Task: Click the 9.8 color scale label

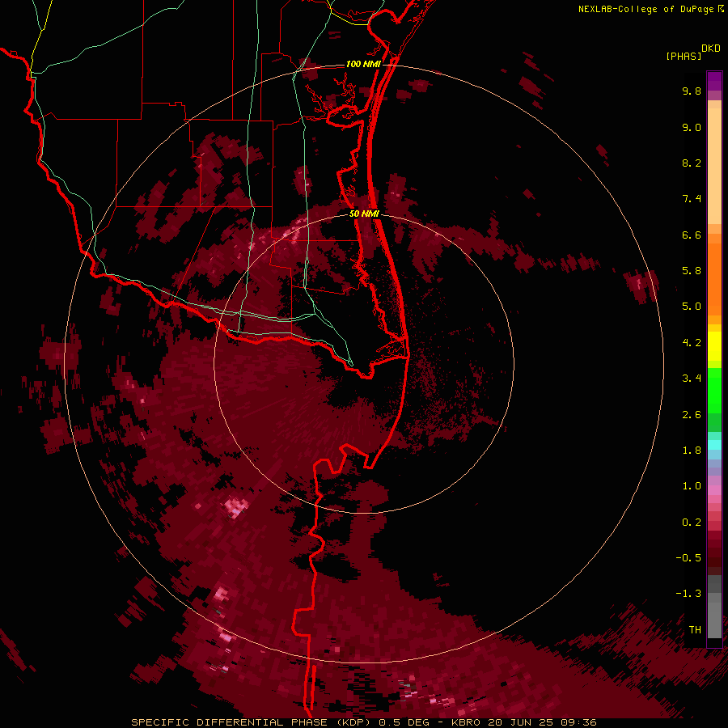Action: click(x=692, y=91)
